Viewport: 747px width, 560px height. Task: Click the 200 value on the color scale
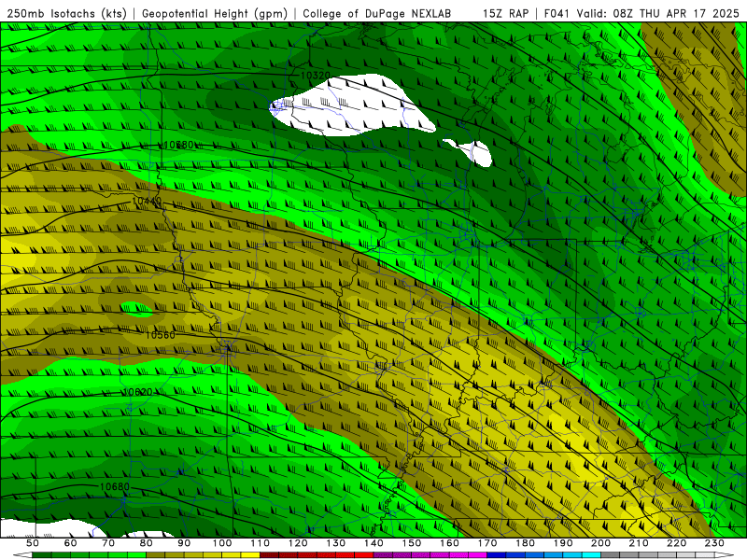point(600,543)
